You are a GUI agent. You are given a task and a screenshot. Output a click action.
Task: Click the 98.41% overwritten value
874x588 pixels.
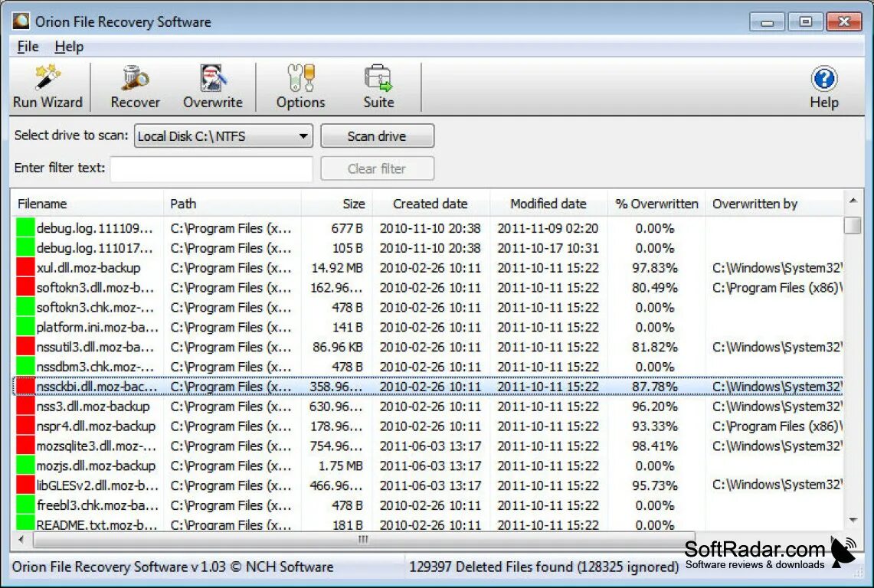[654, 446]
